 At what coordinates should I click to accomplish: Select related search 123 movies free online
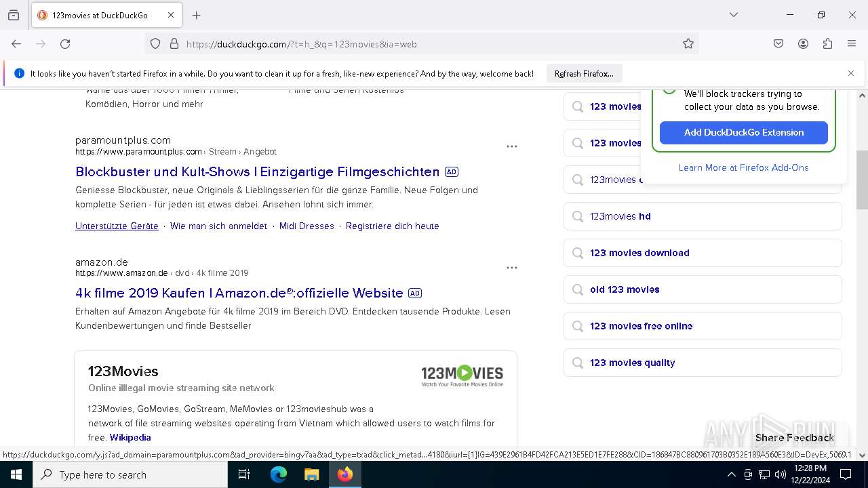click(x=703, y=327)
